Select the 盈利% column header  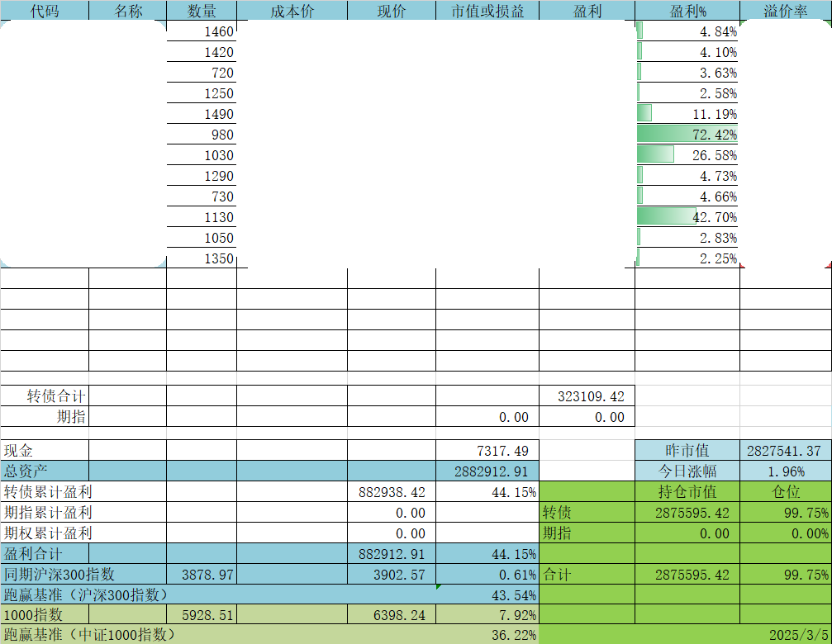point(687,11)
